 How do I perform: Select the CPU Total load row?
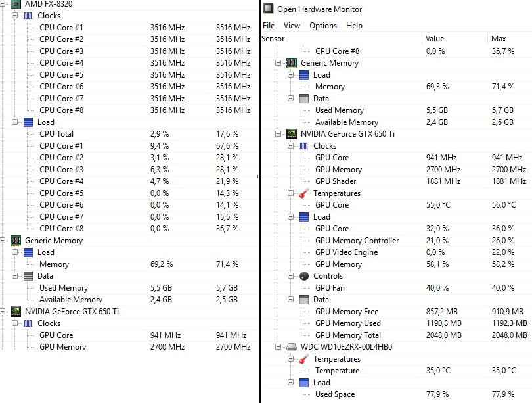tap(56, 134)
